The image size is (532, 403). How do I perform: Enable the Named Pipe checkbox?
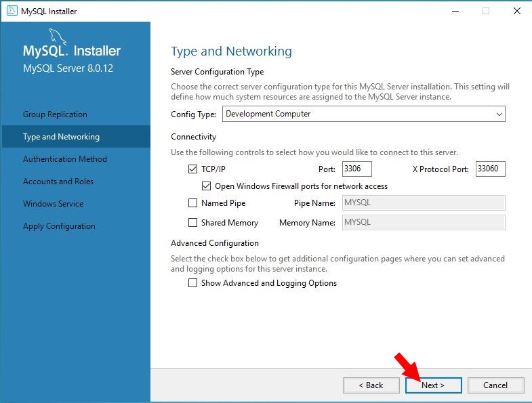point(192,203)
